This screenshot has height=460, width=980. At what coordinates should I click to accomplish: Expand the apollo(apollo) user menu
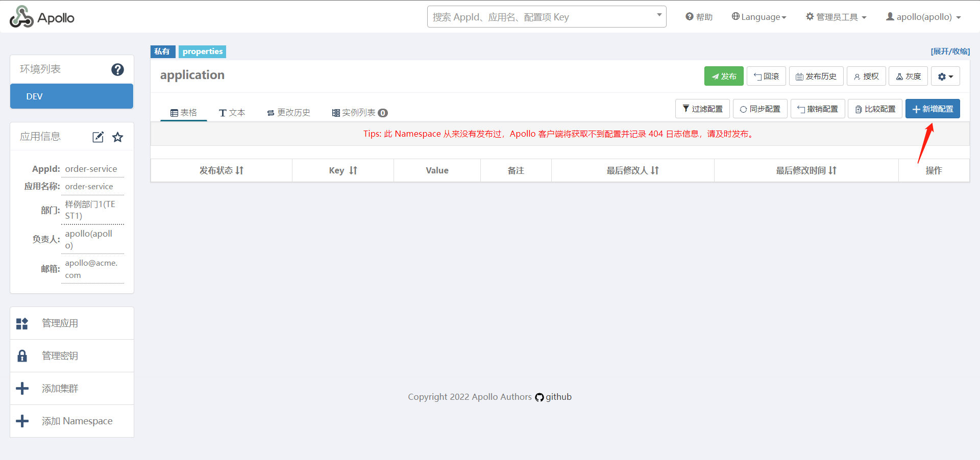(x=923, y=17)
